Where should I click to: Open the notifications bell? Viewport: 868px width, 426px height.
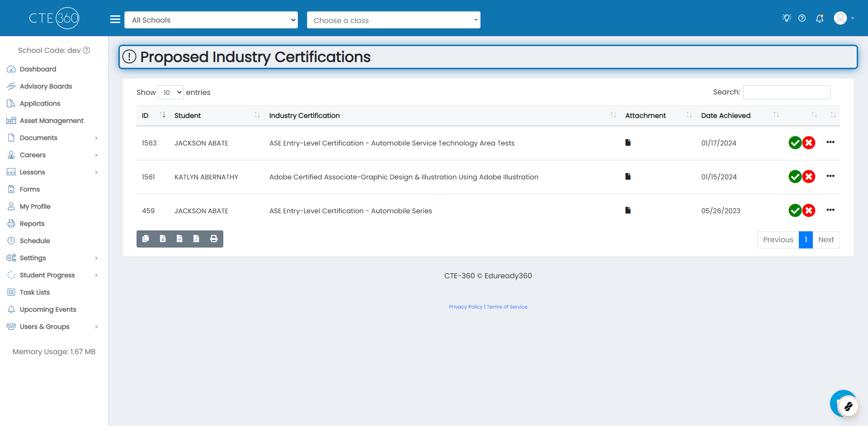[820, 18]
